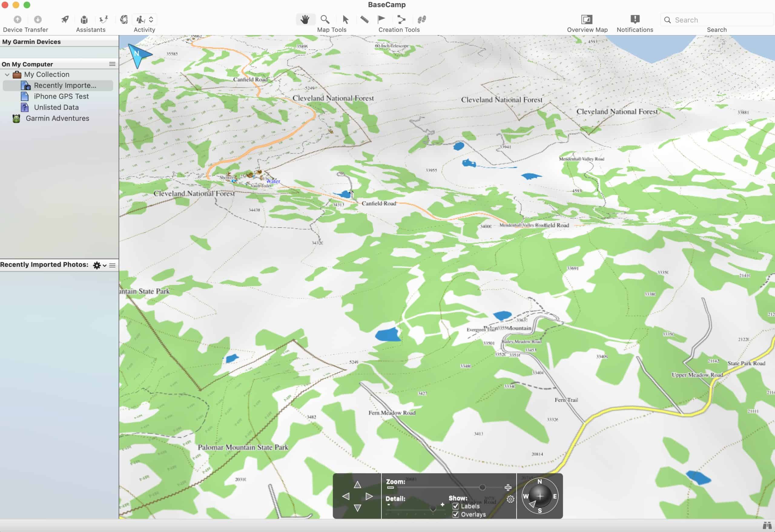Click State Park Road label
Screen dimensions: 775x532
coord(746,363)
